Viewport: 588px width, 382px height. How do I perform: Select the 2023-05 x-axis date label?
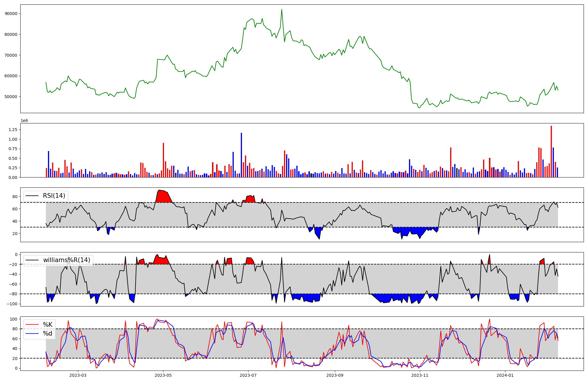point(163,375)
